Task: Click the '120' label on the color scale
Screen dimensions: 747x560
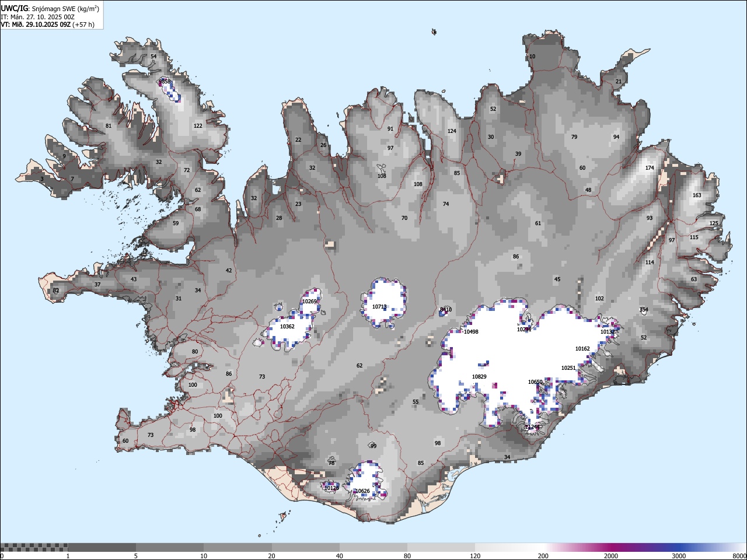Action: (x=476, y=556)
